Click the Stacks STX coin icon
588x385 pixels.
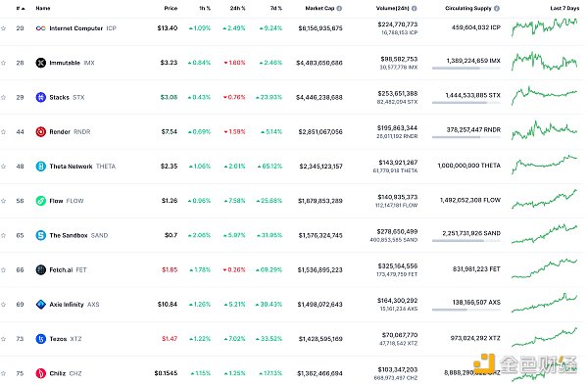[x=40, y=97]
